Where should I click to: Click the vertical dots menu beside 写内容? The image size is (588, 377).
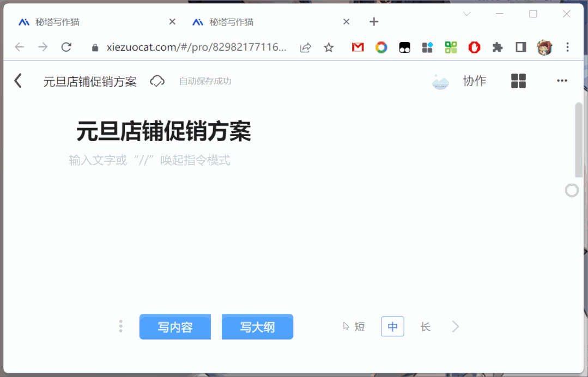pos(120,326)
